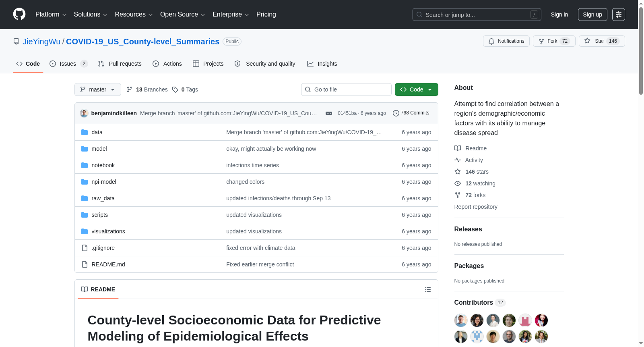Image resolution: width=644 pixels, height=347 pixels.
Task: Click benjamindkilleen's commit author avatar
Action: point(84,113)
